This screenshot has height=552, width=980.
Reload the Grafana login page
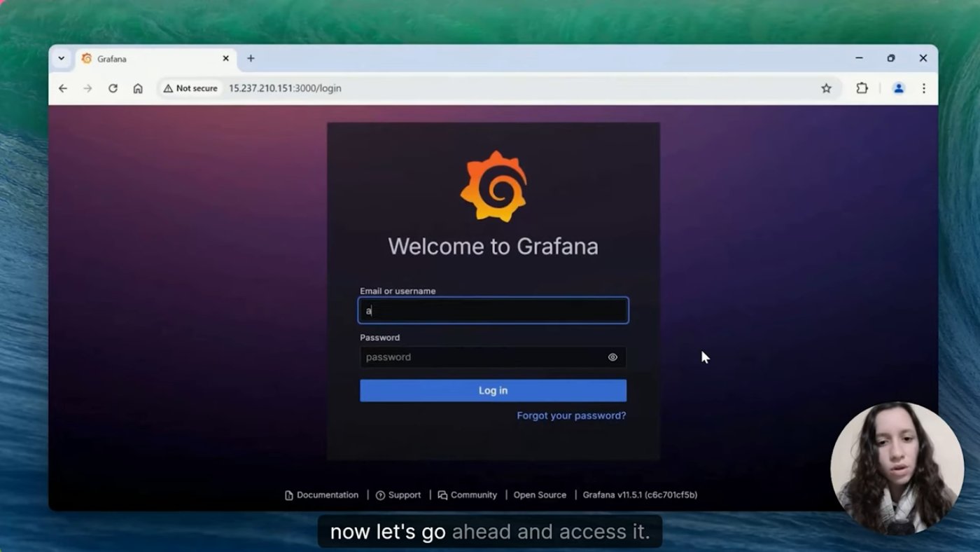[x=113, y=88]
